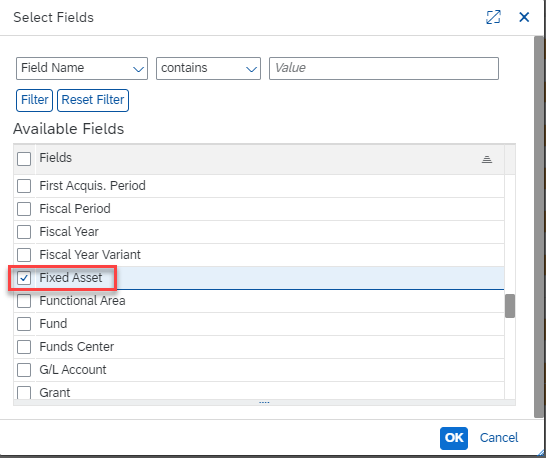Confirm the selection with OK

pos(454,438)
